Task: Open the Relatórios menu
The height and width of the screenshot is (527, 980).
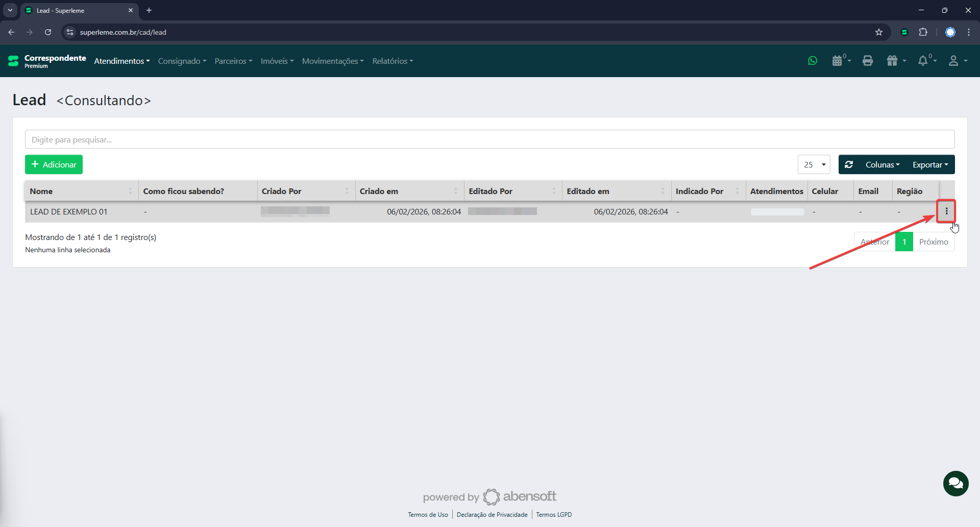Action: click(392, 61)
